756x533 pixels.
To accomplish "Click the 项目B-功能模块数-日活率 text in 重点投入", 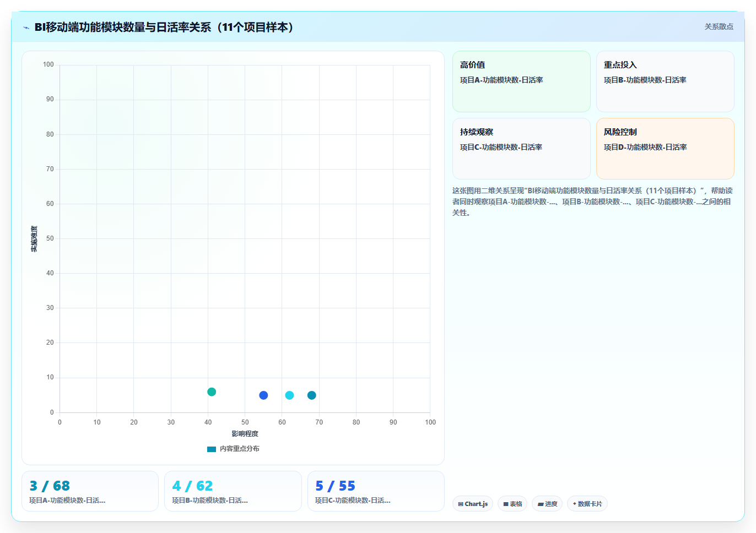I will click(x=645, y=80).
